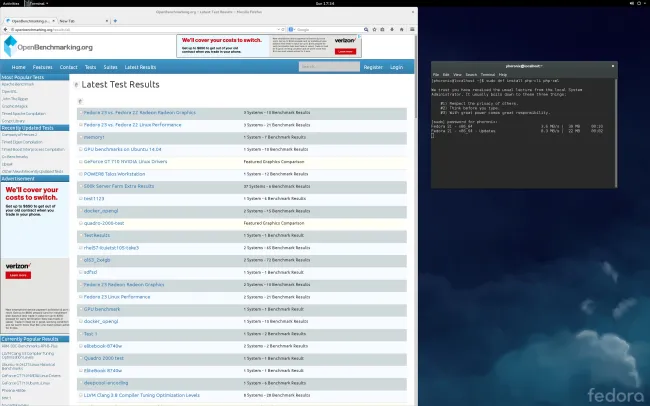650x406 pixels.
Task: Click the volume icon in top bar
Action: point(631,3)
